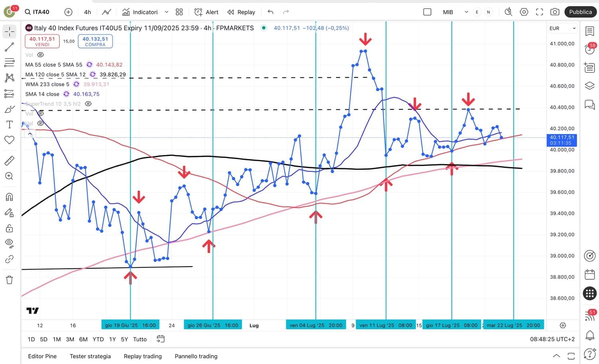Open the time axis settings gear
The image size is (599, 364).
(563, 325)
